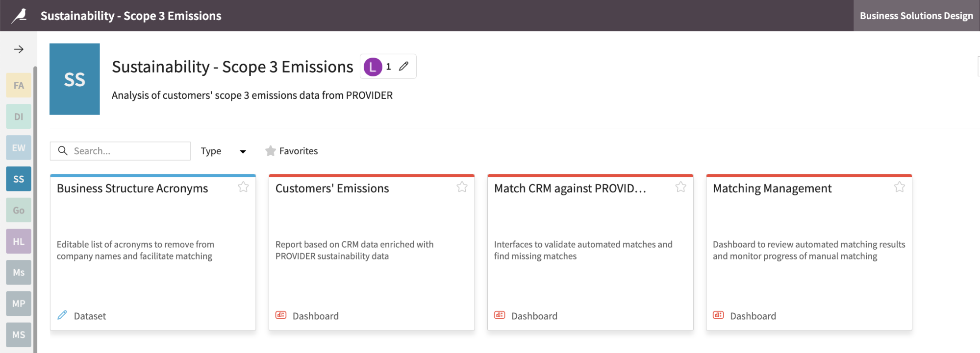
Task: Open the Type filter dropdown
Action: pos(223,151)
